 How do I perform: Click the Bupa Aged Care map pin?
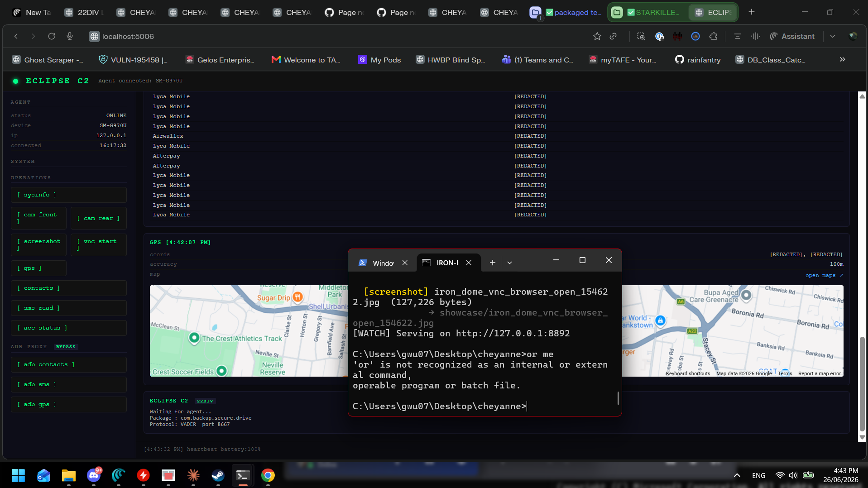[x=746, y=295]
